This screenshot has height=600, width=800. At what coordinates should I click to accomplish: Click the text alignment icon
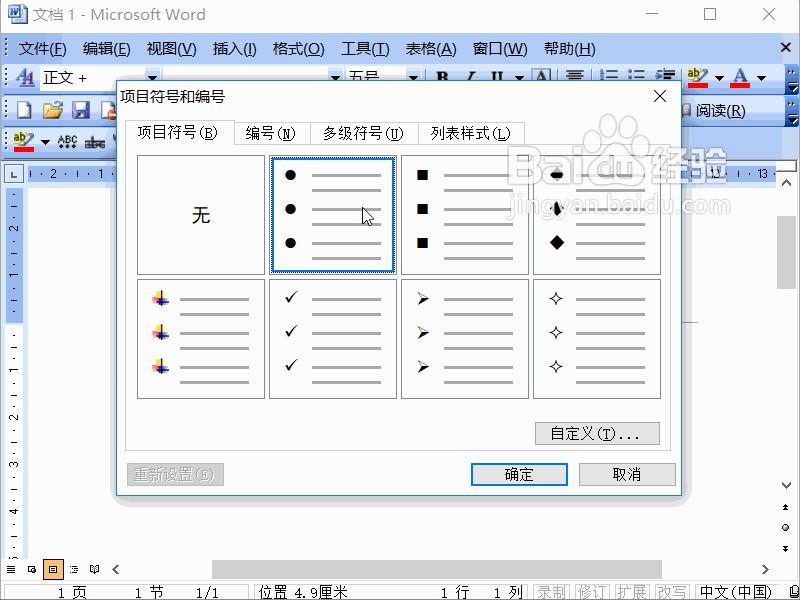pyautogui.click(x=574, y=77)
